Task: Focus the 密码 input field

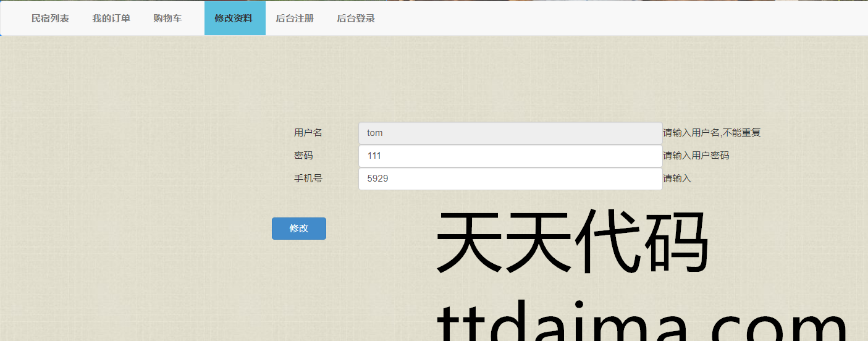Action: click(510, 156)
